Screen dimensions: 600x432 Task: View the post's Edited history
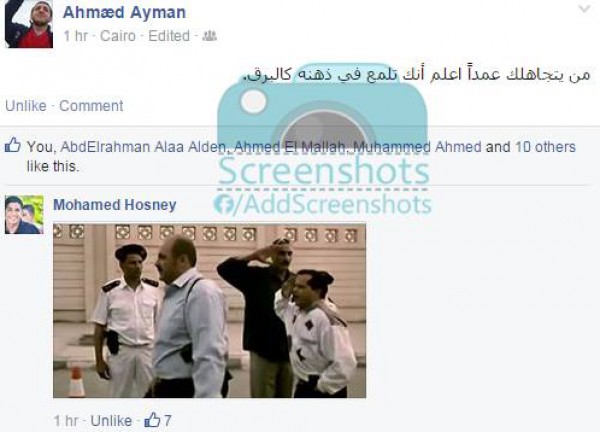[x=169, y=36]
